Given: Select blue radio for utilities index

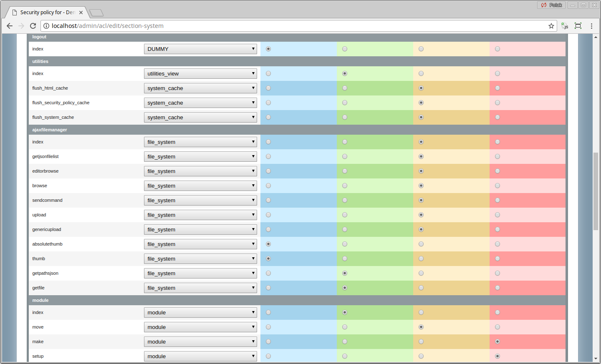Looking at the screenshot, I should [x=268, y=73].
